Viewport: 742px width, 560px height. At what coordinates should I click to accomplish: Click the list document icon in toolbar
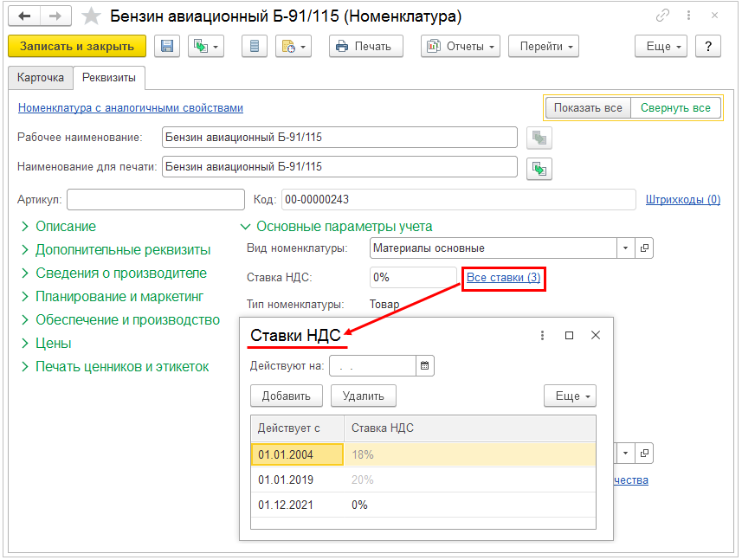pyautogui.click(x=255, y=47)
